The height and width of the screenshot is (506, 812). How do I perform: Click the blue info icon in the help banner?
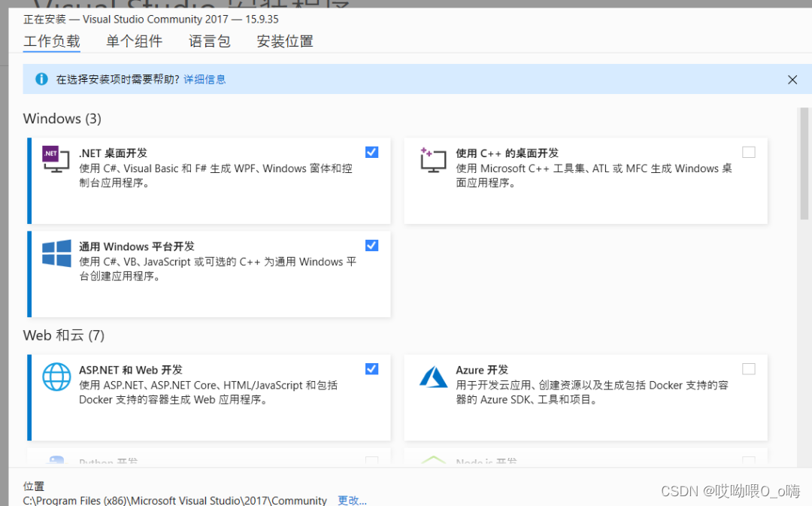41,79
